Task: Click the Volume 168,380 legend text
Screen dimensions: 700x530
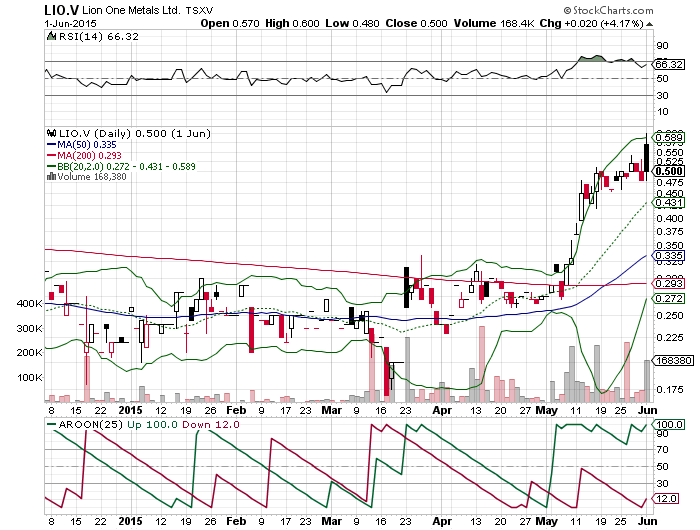Action: click(x=92, y=177)
